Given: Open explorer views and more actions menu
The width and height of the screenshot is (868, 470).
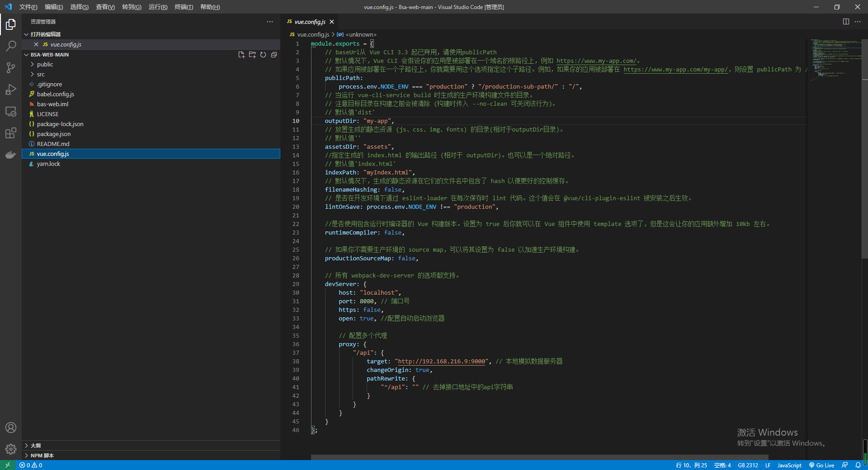Looking at the screenshot, I should coord(270,22).
